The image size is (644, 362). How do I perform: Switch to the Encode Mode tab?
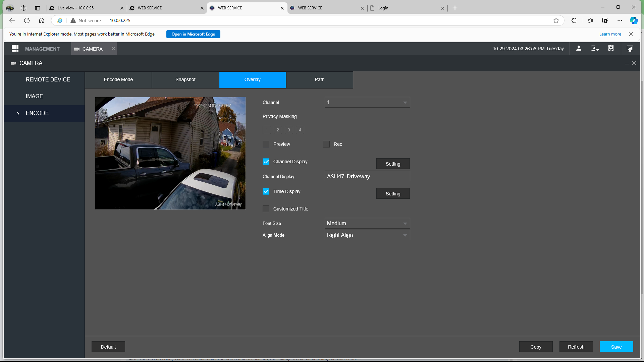[x=118, y=80]
